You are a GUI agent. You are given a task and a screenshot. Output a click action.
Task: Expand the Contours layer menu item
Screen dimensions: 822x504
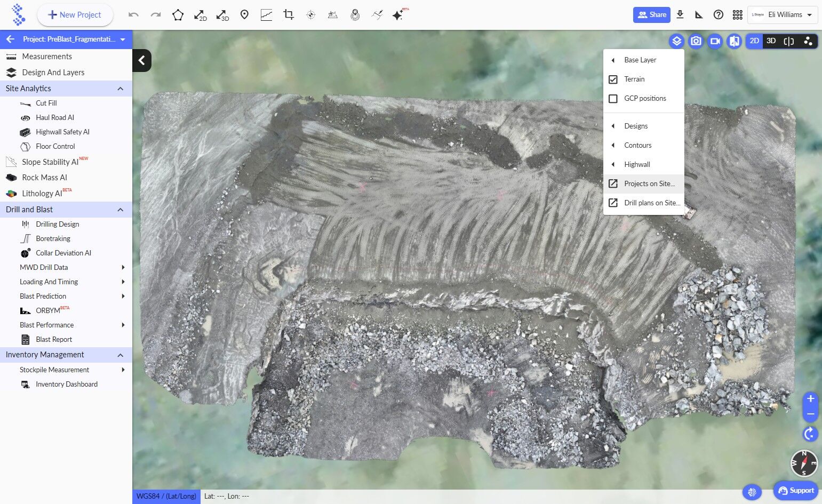[x=637, y=145]
